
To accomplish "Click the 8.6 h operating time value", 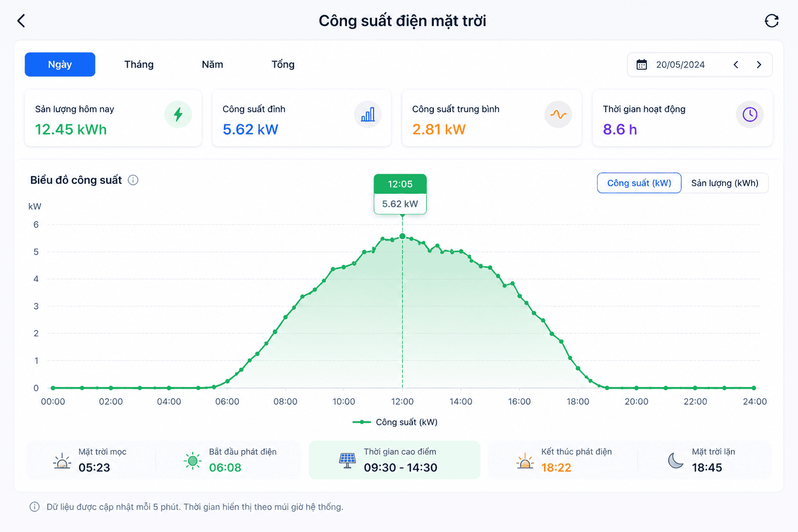I will pos(620,129).
